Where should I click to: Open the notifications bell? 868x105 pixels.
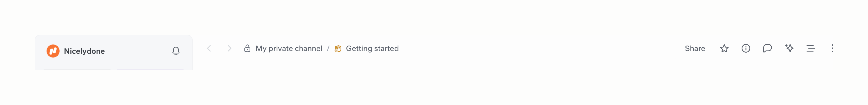176,51
